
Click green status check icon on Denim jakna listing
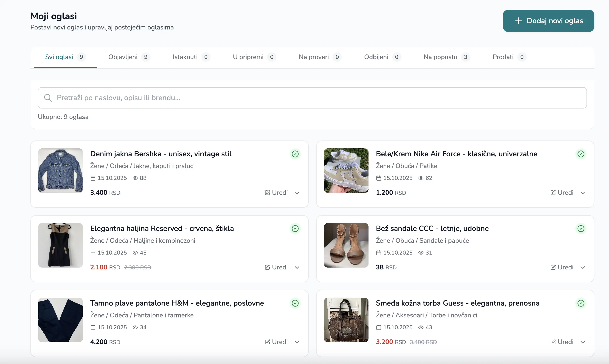click(295, 154)
